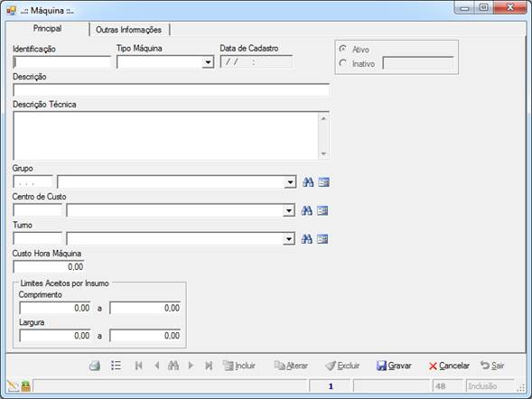Click the printer icon in bottom toolbar
This screenshot has width=532, height=399.
[95, 366]
